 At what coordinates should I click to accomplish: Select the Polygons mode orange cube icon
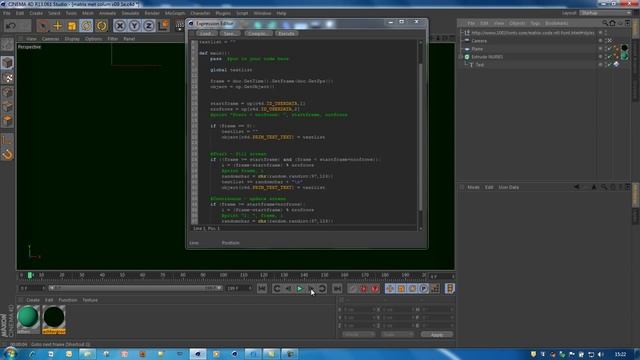click(7, 121)
